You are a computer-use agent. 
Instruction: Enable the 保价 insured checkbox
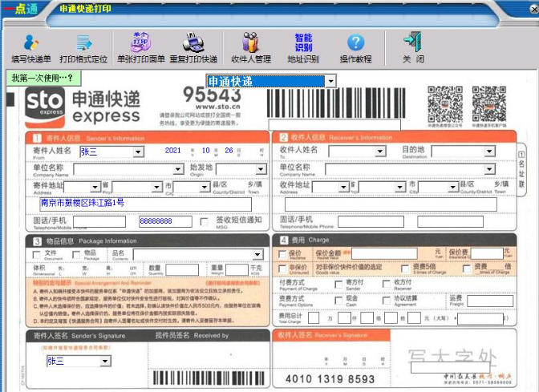tap(282, 254)
